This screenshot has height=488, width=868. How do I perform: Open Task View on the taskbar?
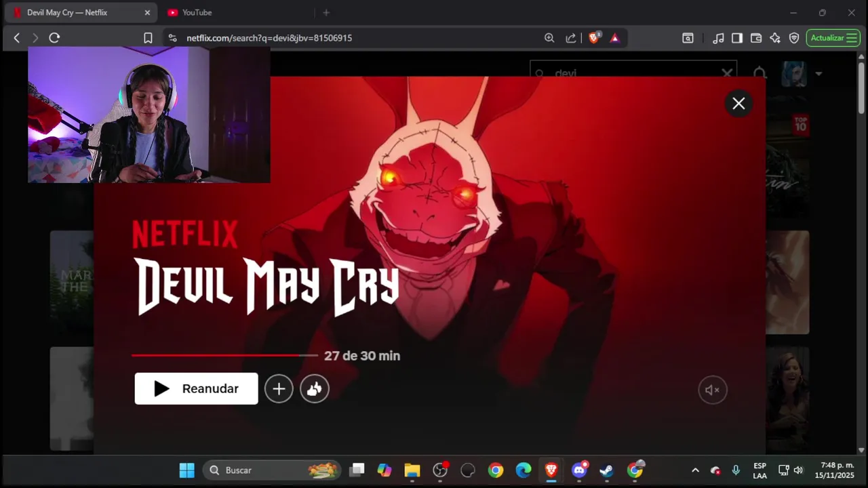tap(357, 470)
